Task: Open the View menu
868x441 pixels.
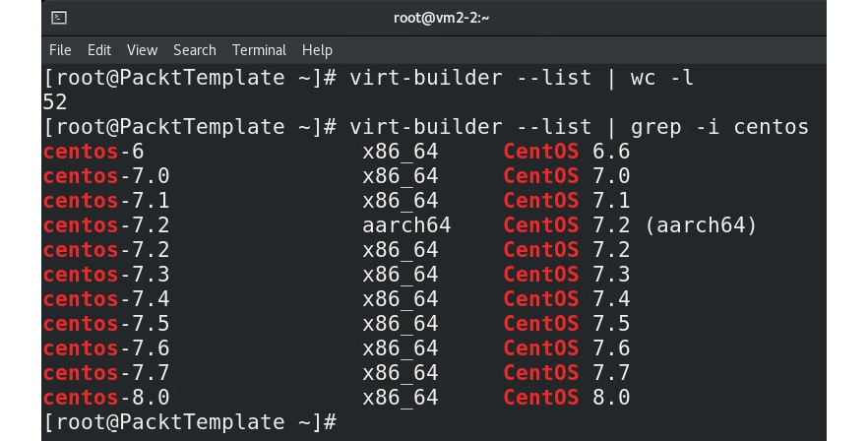Action: click(x=143, y=50)
